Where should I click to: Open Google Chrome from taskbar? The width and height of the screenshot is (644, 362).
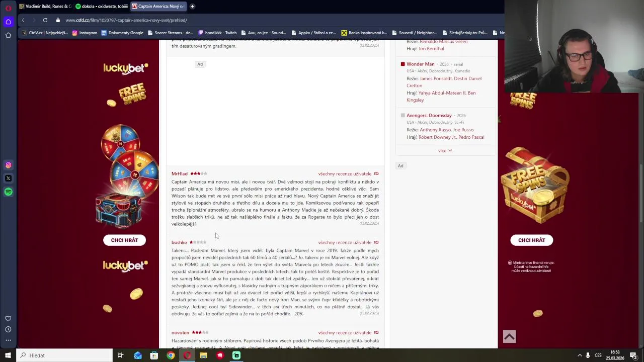(171, 355)
